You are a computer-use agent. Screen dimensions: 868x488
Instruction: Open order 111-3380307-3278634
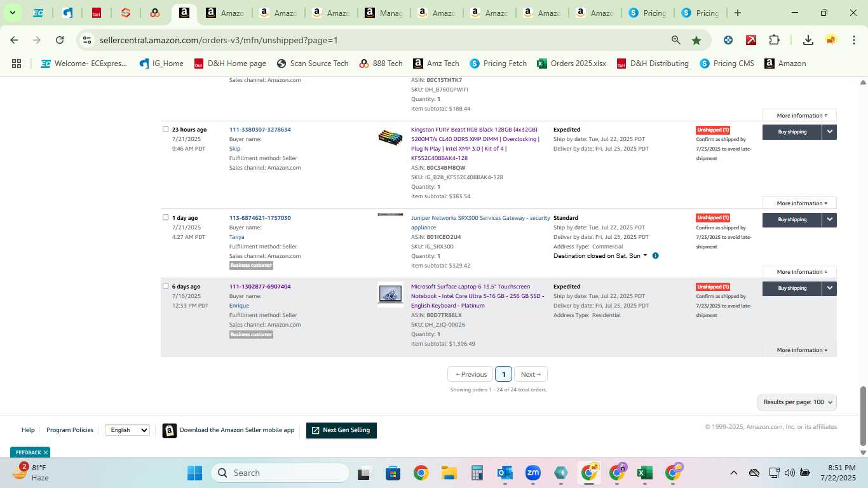pos(260,130)
